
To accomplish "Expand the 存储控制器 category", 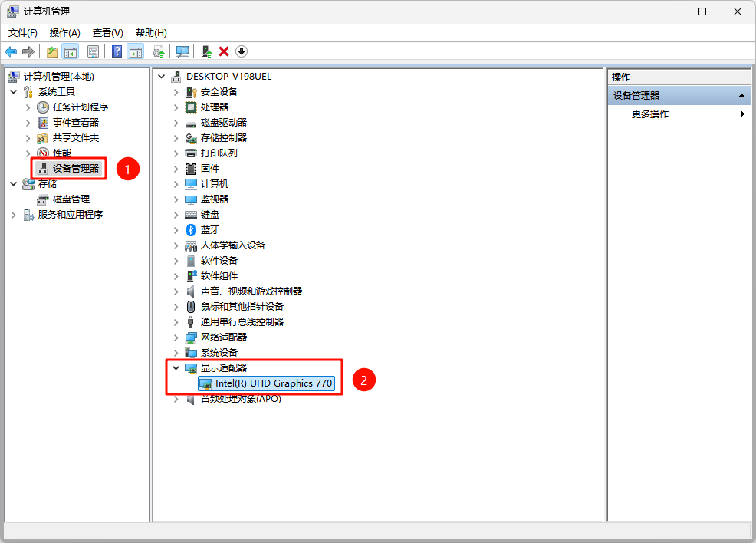I will point(176,138).
